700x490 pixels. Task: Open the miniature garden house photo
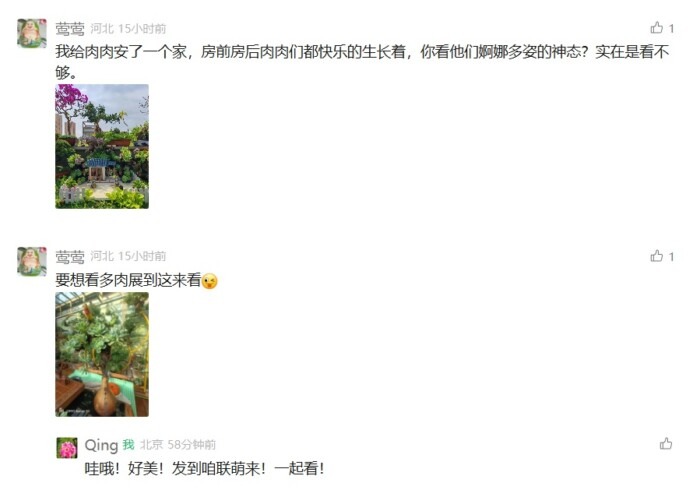(102, 146)
